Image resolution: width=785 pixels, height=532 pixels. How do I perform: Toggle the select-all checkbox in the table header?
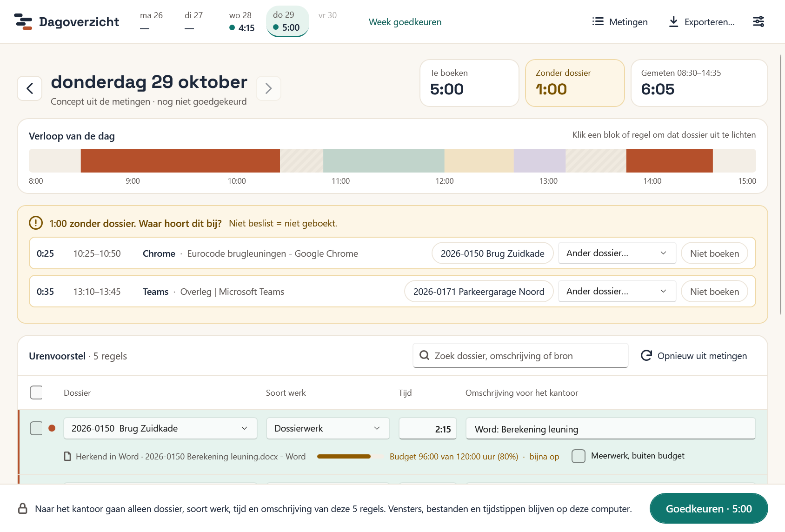(x=36, y=392)
